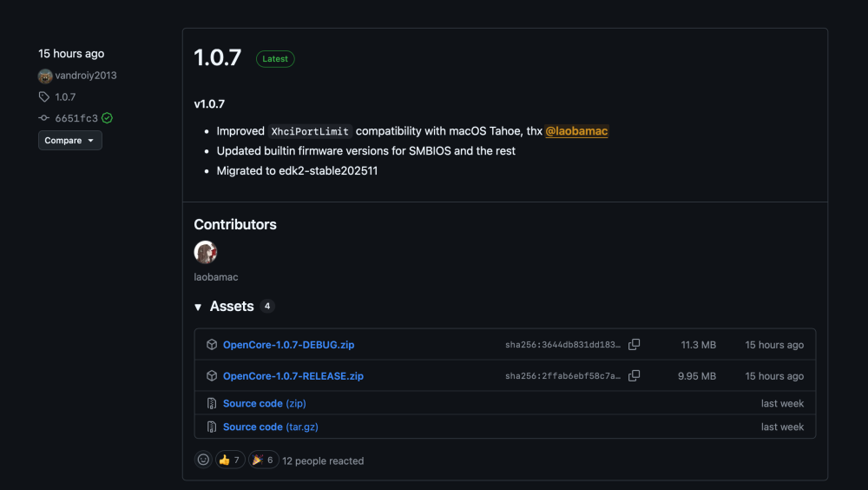
Task: Click 'last week' for Source code (tar.gz)
Action: click(x=782, y=427)
